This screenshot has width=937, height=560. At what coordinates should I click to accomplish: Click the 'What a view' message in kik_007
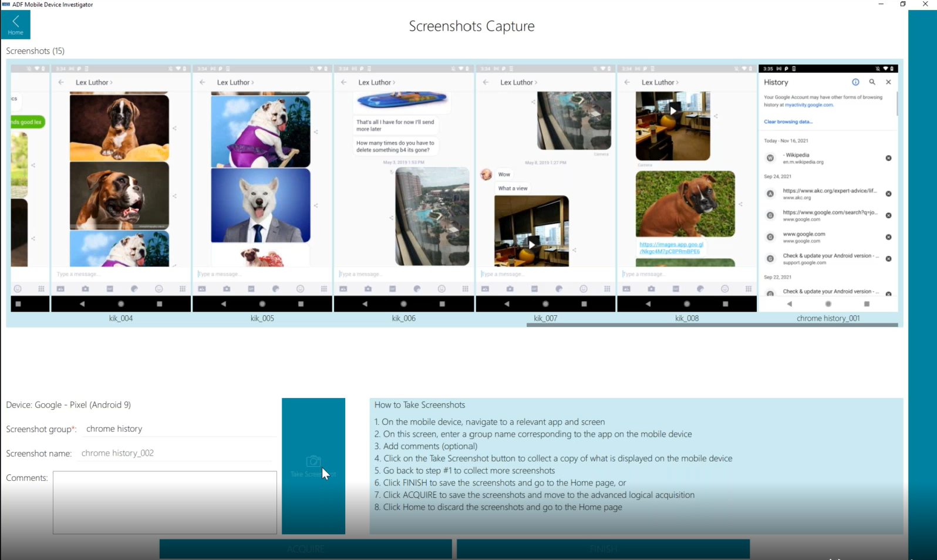(513, 188)
